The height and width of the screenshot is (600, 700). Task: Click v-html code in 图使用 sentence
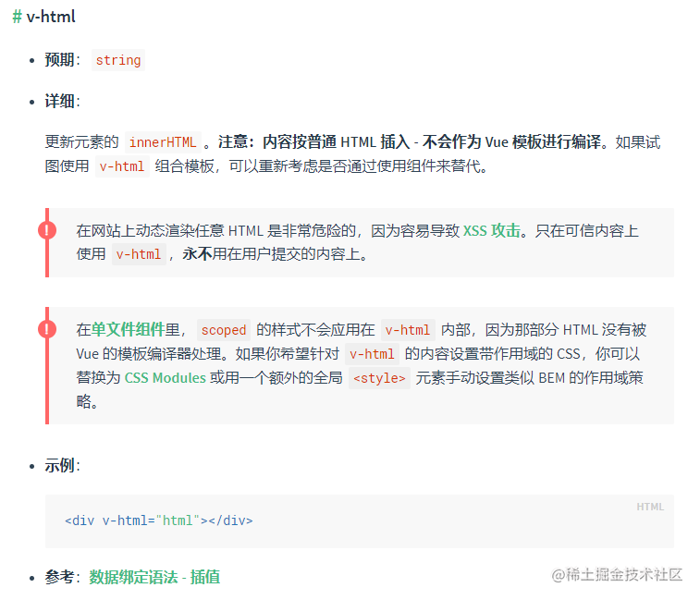tap(122, 166)
